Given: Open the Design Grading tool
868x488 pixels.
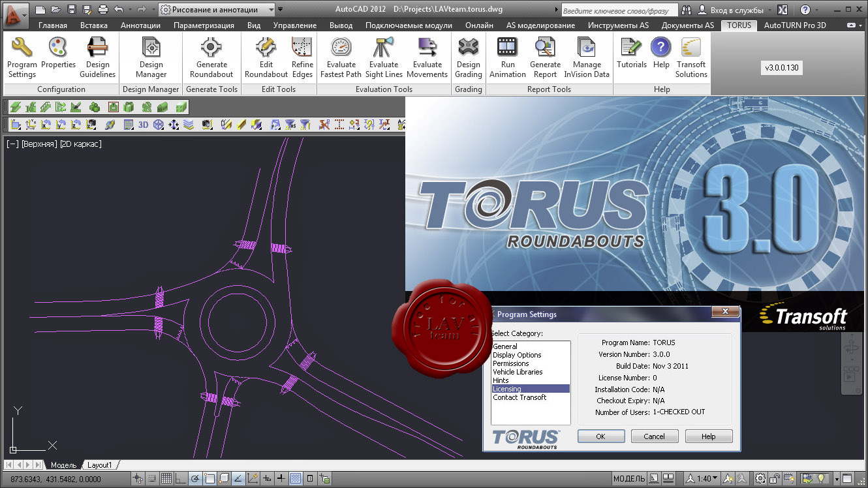Looking at the screenshot, I should [x=468, y=57].
